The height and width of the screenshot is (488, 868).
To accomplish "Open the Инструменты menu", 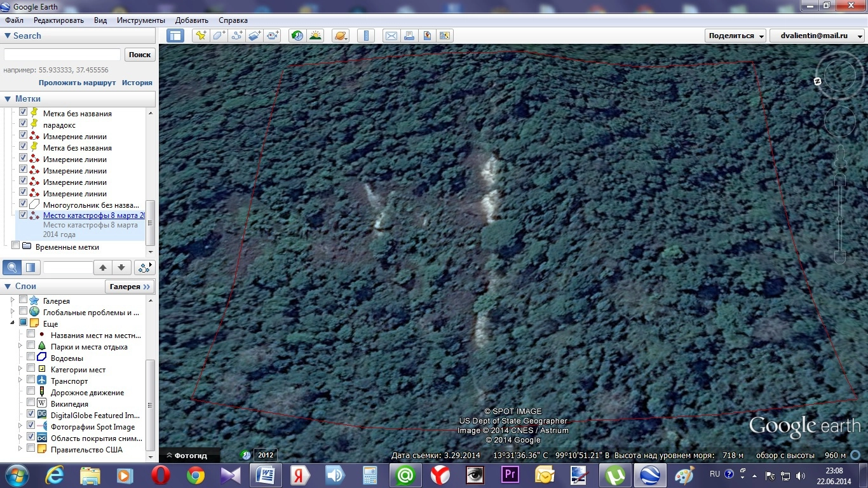I will pos(140,20).
